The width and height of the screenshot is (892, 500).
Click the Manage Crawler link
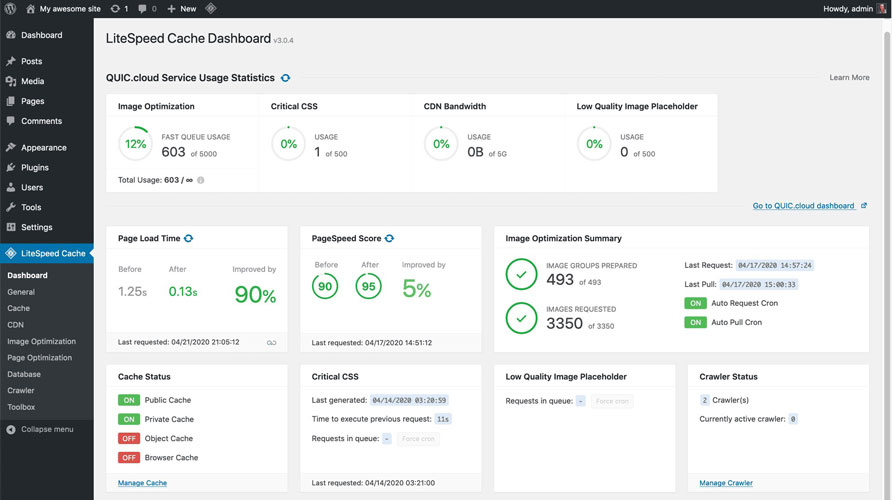726,483
